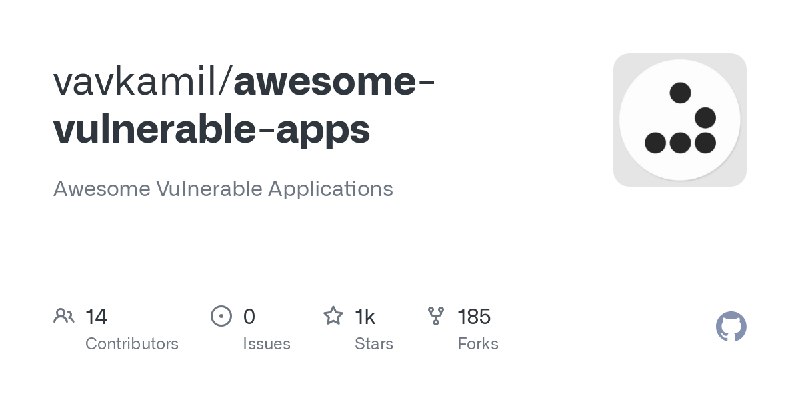The image size is (800, 400).
Task: Click the Forks branch icon
Action: (x=436, y=316)
